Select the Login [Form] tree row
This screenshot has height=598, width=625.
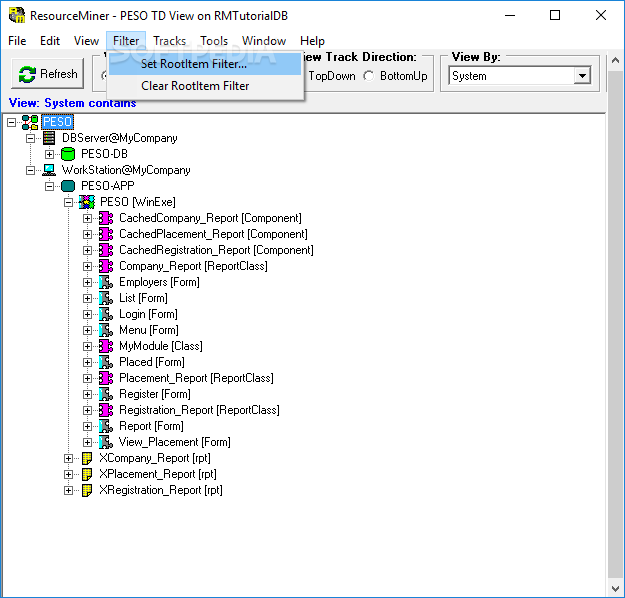coord(148,314)
